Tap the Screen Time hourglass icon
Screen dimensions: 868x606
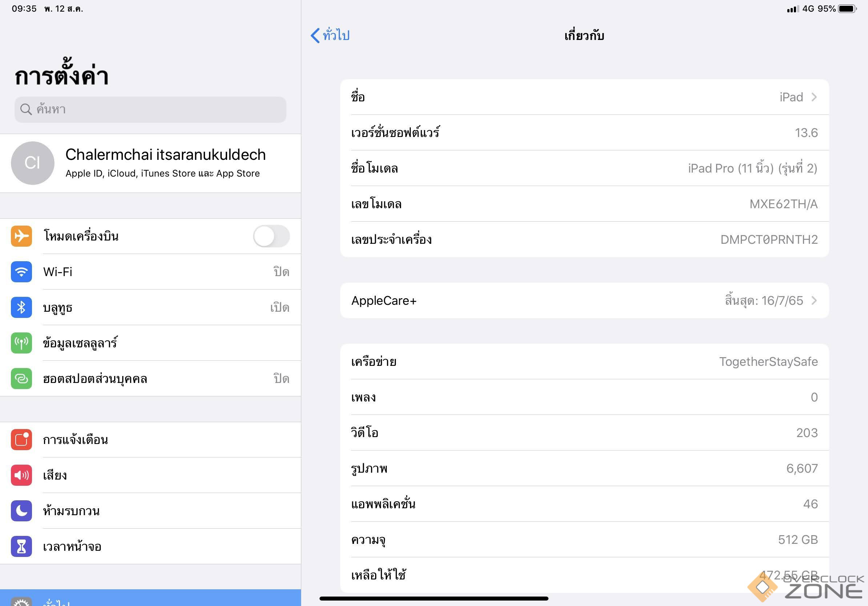(x=21, y=546)
